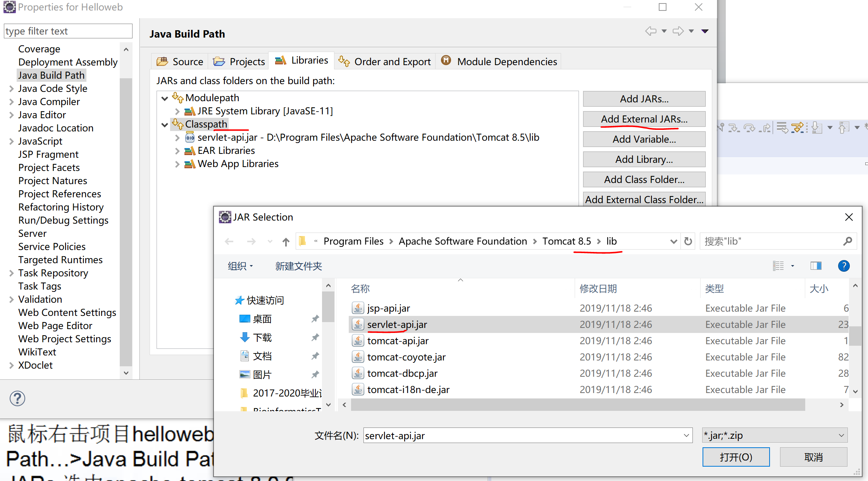Click the Add External JARs... button
The width and height of the screenshot is (868, 481).
tap(644, 119)
